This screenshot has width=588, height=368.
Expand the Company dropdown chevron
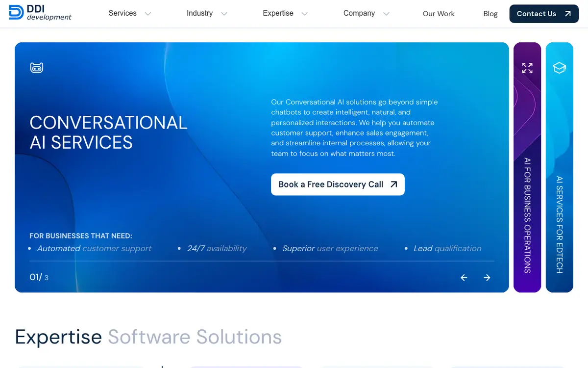point(386,14)
